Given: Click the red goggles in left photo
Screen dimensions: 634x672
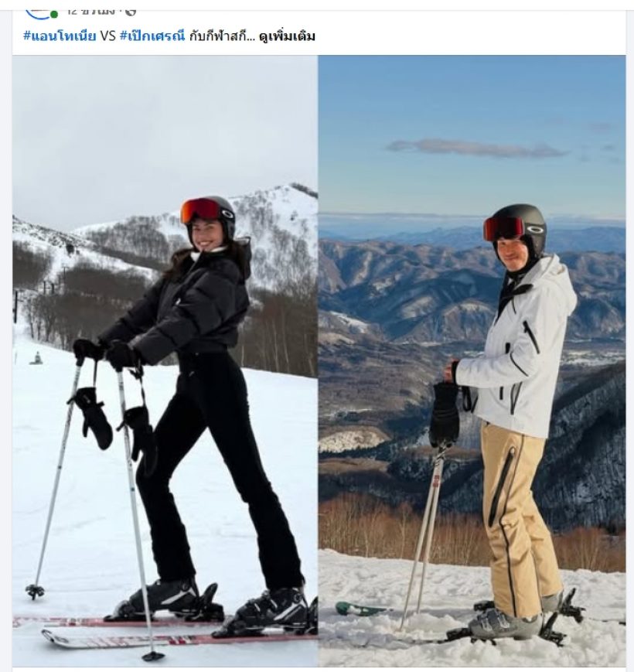Looking at the screenshot, I should (x=200, y=210).
